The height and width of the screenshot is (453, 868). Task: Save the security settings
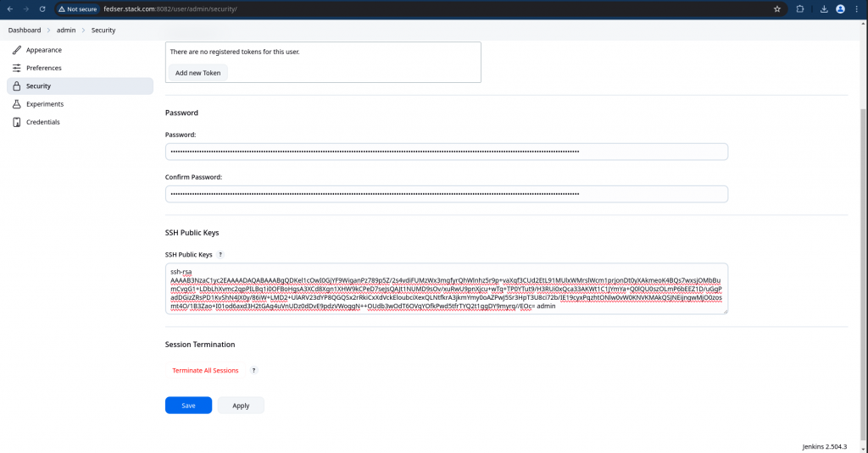[188, 406]
